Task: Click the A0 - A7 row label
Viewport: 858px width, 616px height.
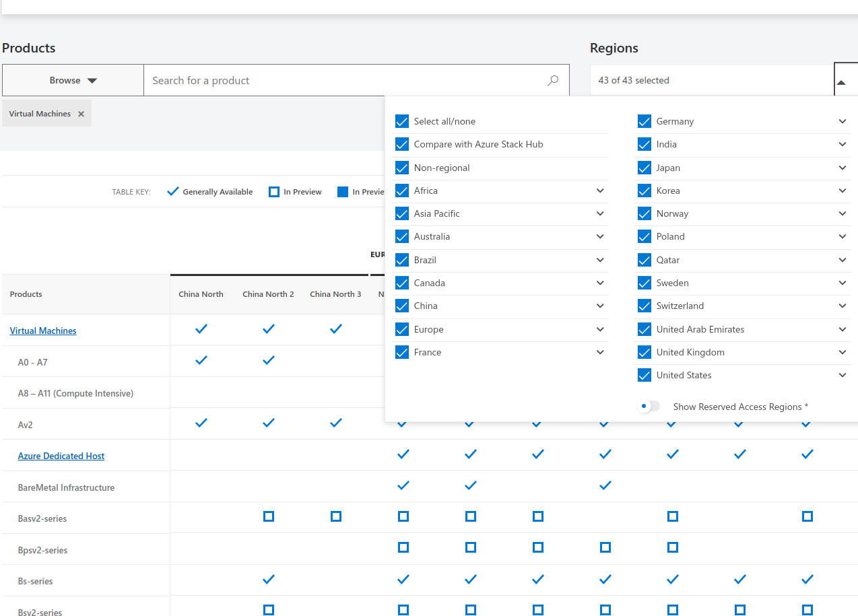Action: coord(33,362)
